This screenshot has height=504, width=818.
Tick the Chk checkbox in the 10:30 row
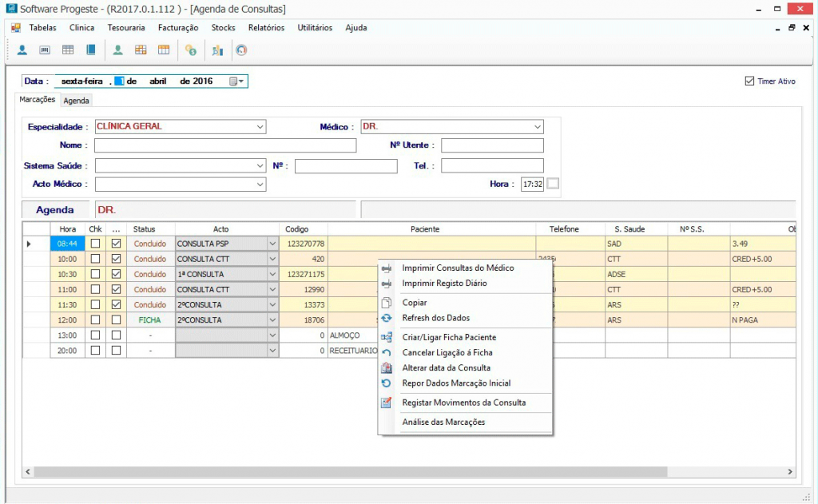(x=96, y=274)
